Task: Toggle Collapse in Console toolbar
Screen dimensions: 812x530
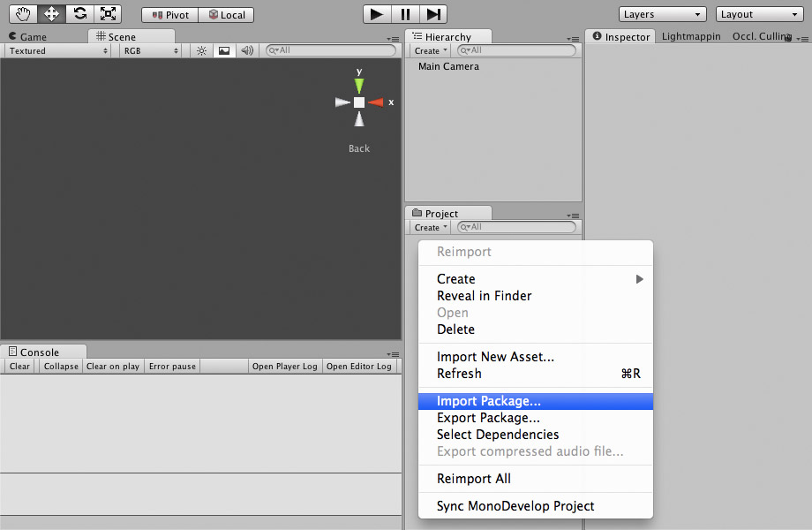Action: click(x=61, y=367)
